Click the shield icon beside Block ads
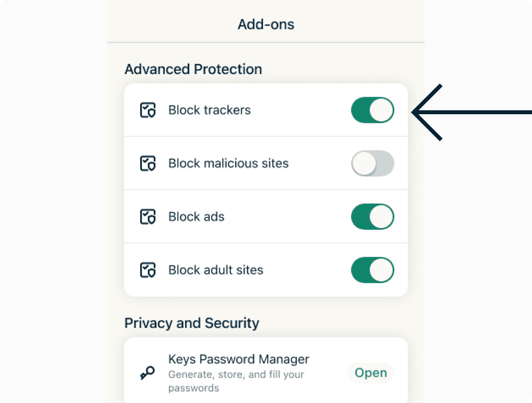 point(148,217)
